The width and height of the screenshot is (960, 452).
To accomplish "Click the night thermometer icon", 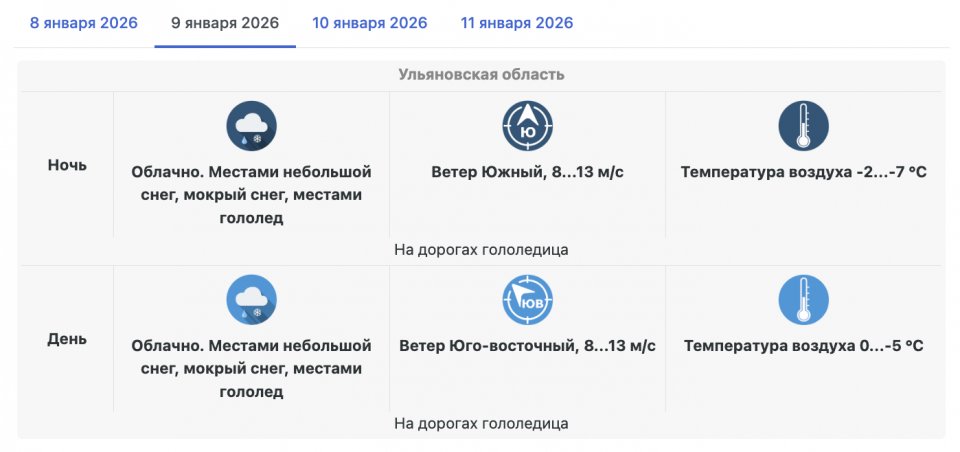I will [803, 126].
